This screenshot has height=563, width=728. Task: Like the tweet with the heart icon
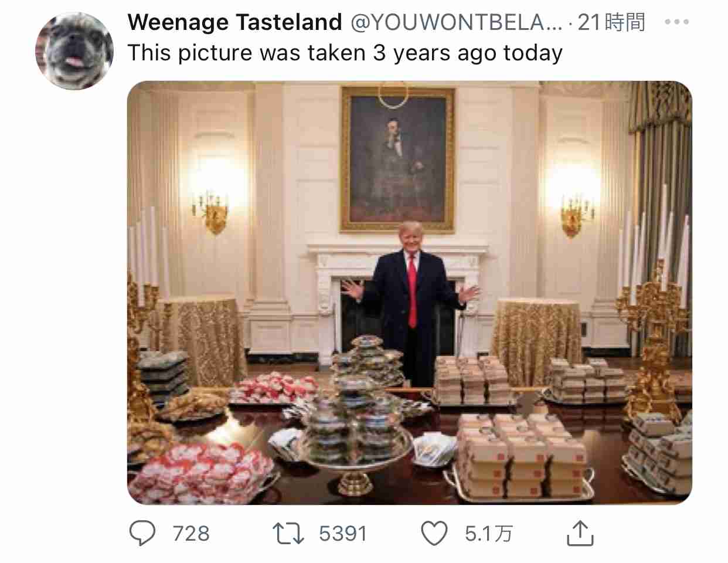pyautogui.click(x=434, y=533)
